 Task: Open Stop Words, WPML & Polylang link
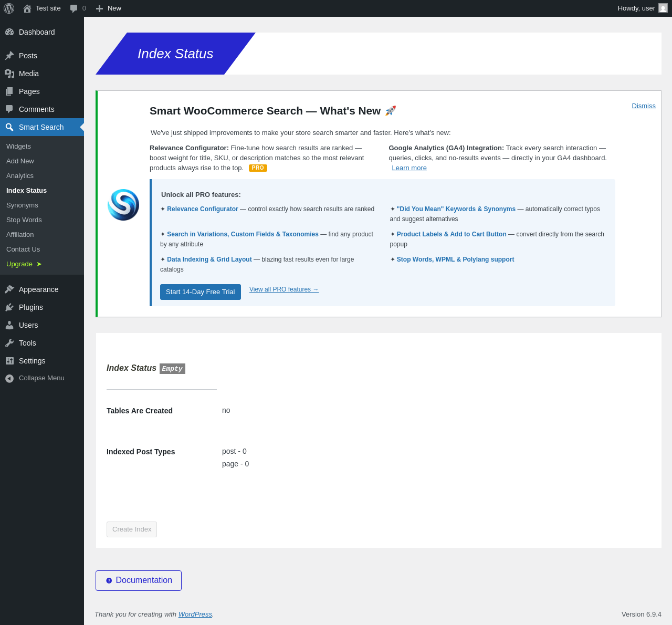[456, 259]
